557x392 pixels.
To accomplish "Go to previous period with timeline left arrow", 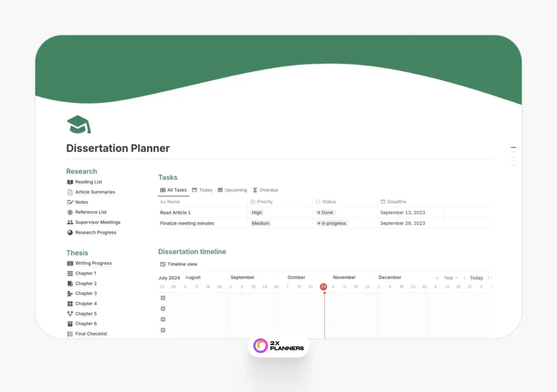I will [x=464, y=278].
